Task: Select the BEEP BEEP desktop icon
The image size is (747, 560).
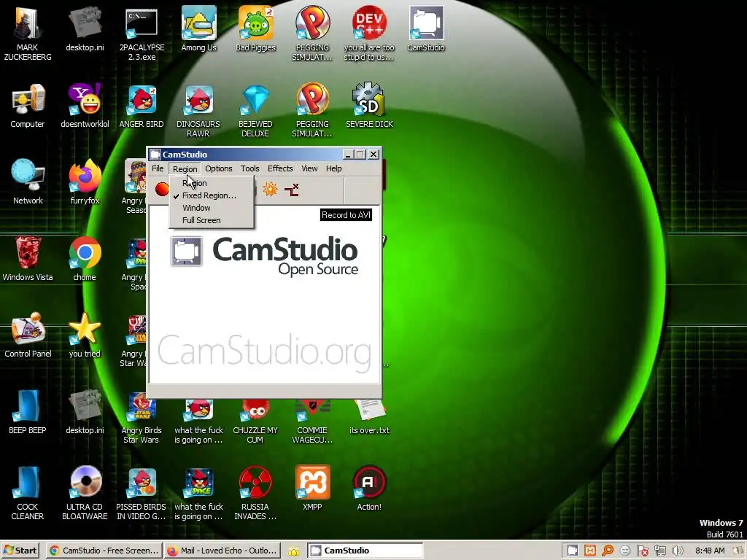Action: tap(28, 413)
